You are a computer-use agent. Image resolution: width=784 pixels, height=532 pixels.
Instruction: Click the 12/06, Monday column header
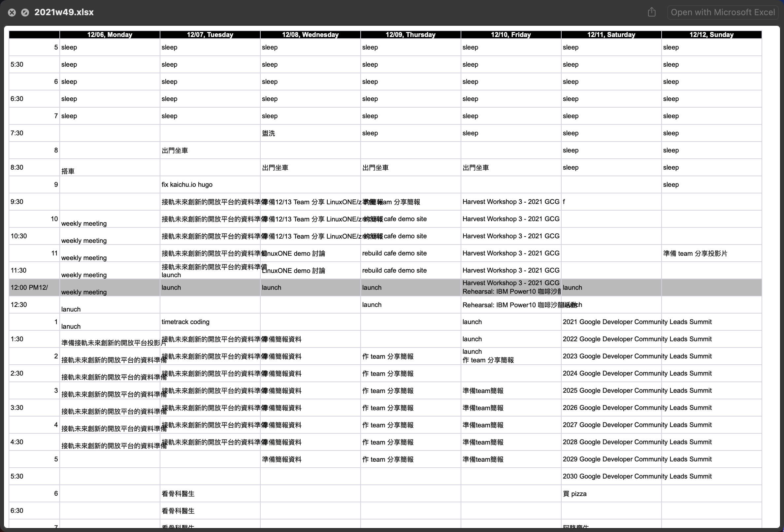110,34
